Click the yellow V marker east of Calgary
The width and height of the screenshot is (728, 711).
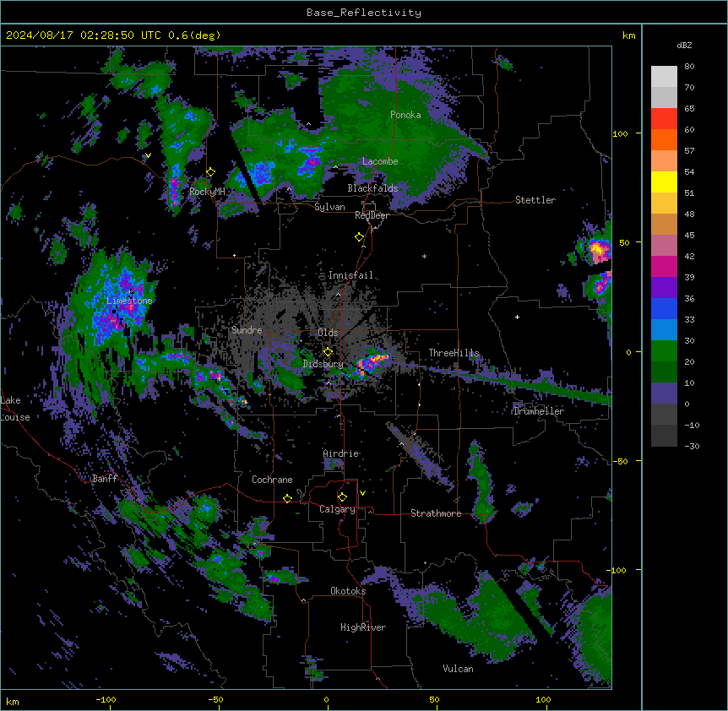point(362,493)
